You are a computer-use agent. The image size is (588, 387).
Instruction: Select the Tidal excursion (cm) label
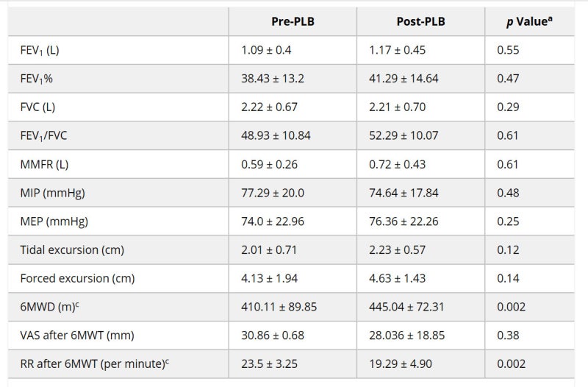coord(72,250)
